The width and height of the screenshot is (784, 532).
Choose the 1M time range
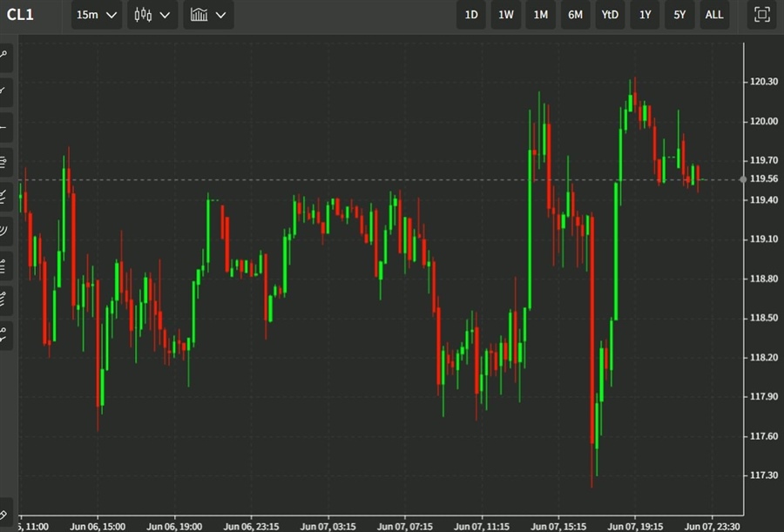[541, 15]
